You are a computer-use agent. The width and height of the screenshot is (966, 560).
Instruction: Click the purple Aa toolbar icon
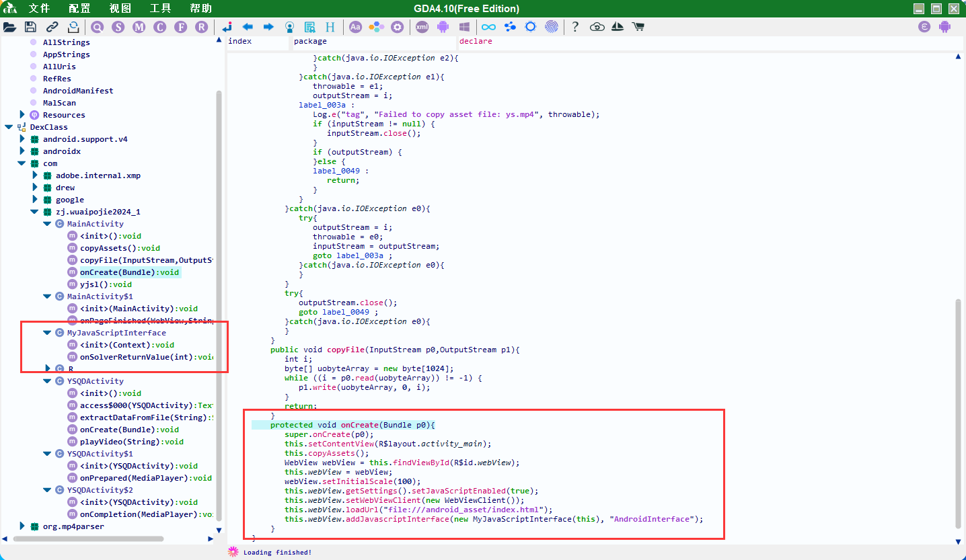tap(356, 27)
